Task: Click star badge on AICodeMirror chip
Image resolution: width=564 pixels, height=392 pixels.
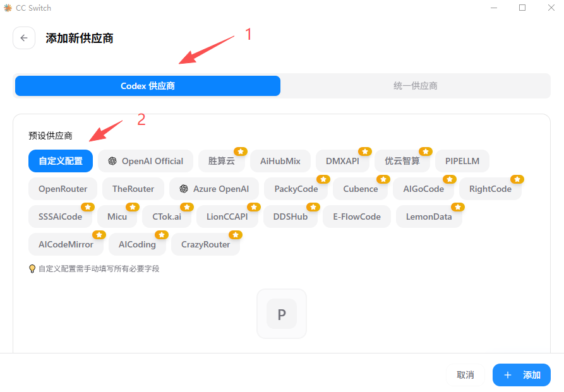Action: click(99, 235)
